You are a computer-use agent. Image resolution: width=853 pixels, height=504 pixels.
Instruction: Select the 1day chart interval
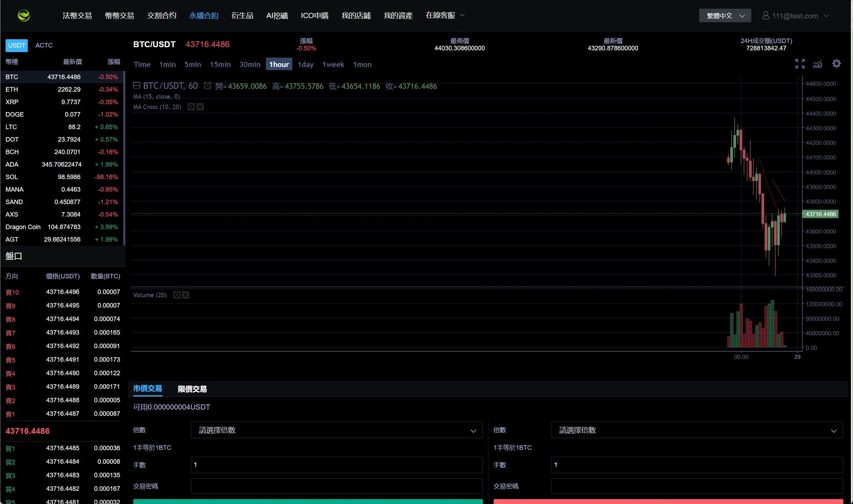pyautogui.click(x=306, y=65)
